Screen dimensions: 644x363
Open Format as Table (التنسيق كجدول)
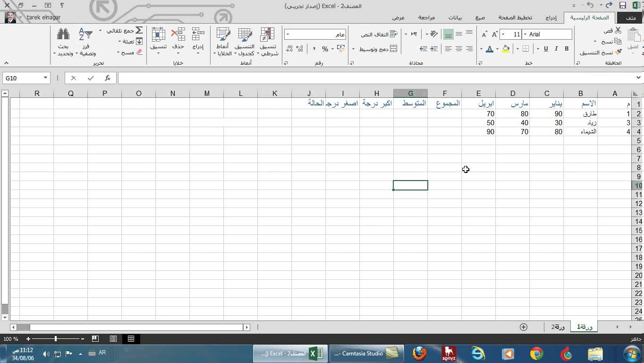(245, 41)
